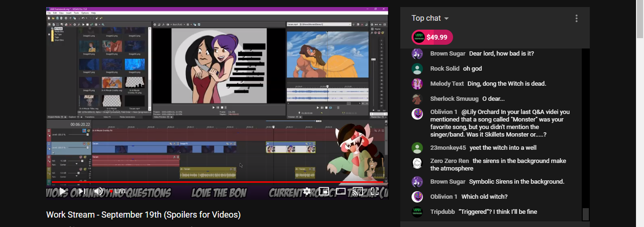Select the Zero Zero Ren author name
This screenshot has width=644, height=227.
pos(450,161)
